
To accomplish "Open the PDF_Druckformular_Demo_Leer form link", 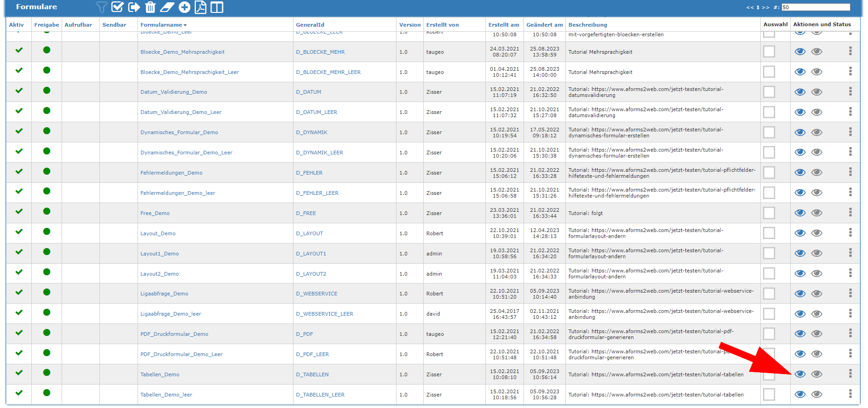I will coord(181,354).
